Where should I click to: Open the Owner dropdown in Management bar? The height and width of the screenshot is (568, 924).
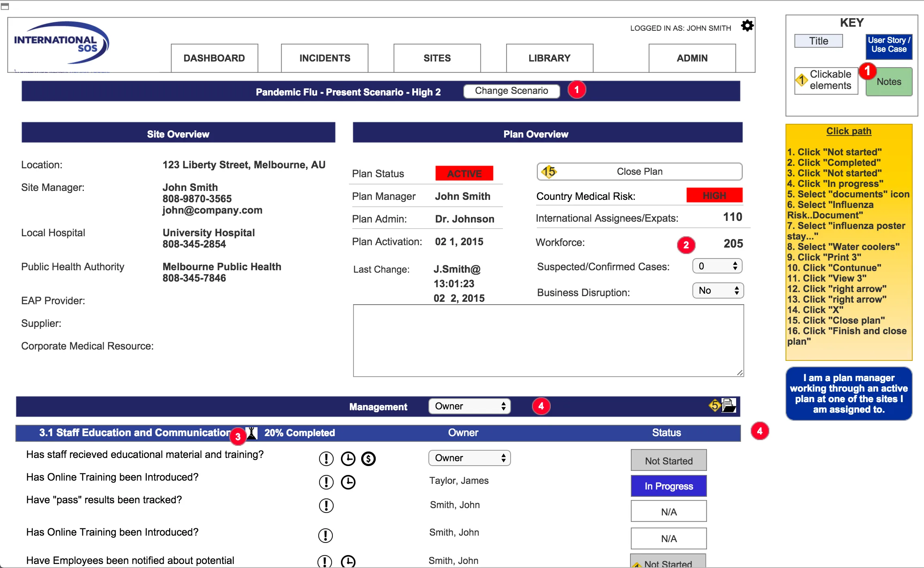pos(469,406)
